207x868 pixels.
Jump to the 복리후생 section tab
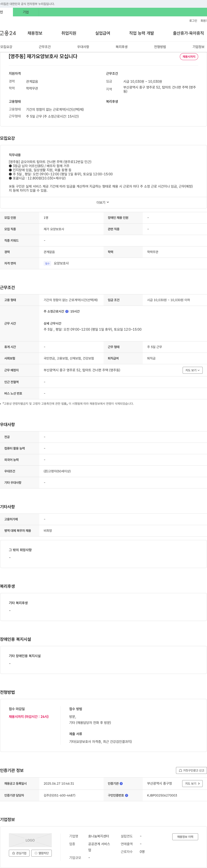tap(121, 47)
